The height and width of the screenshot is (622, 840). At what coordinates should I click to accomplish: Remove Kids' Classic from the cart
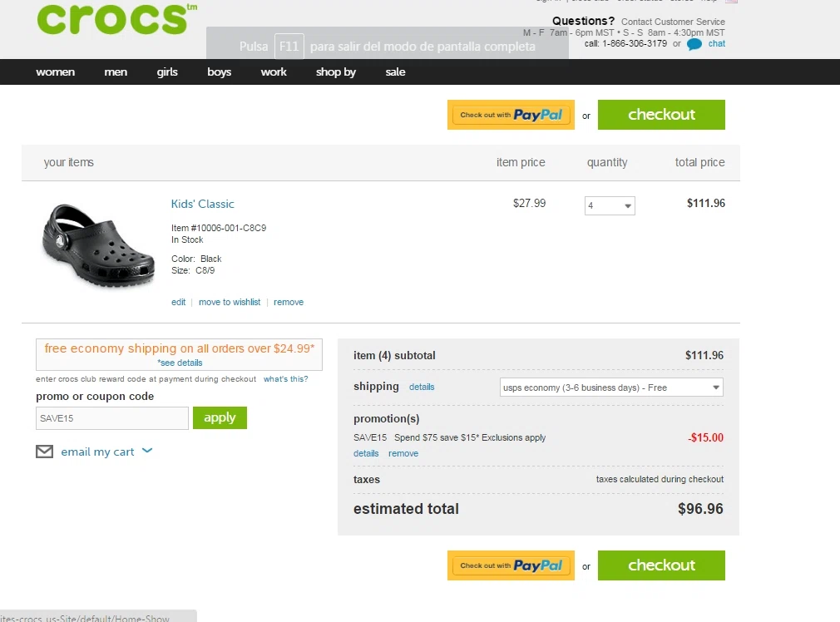tap(289, 302)
